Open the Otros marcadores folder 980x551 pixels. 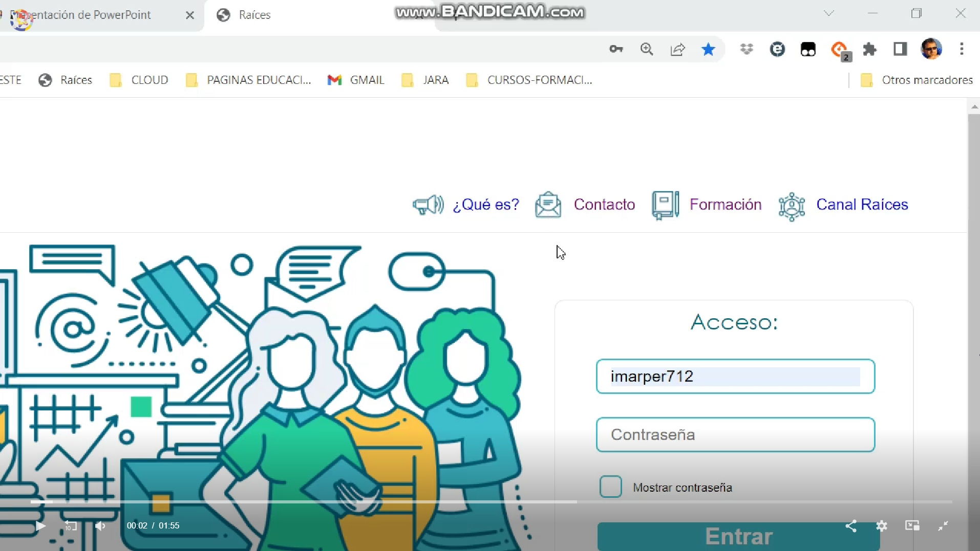point(917,80)
